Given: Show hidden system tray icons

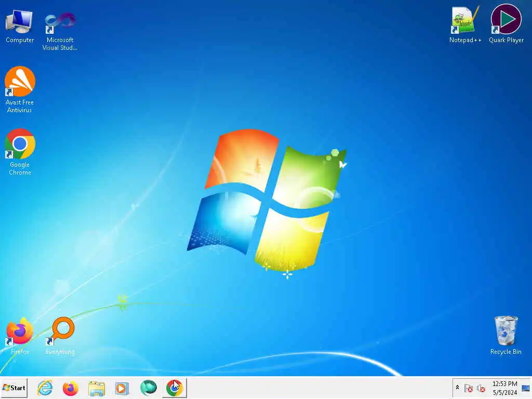Looking at the screenshot, I should pos(457,388).
